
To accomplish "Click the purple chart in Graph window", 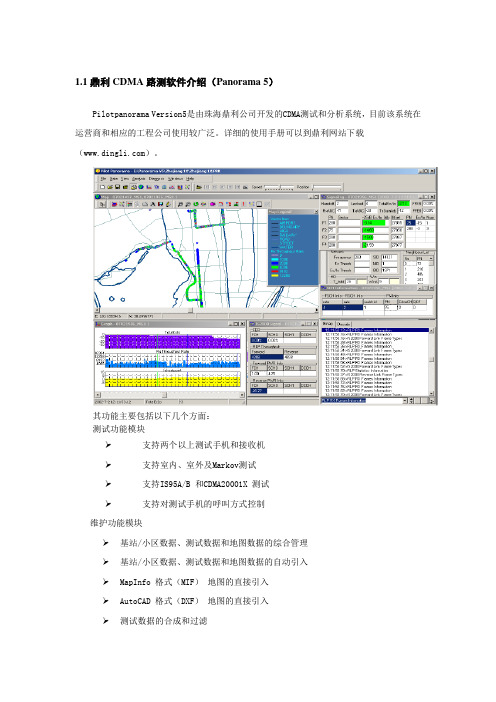I will pos(173,342).
